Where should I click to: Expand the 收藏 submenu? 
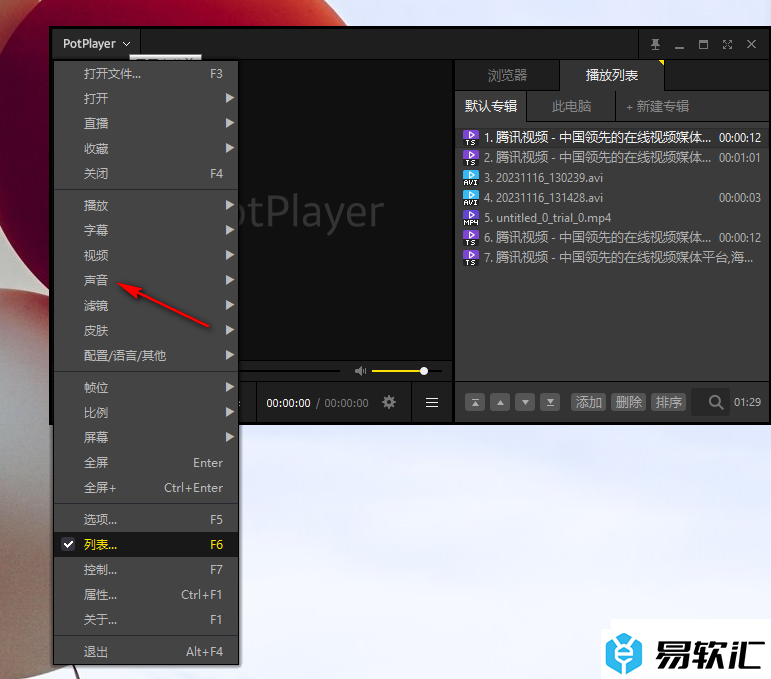[x=146, y=148]
